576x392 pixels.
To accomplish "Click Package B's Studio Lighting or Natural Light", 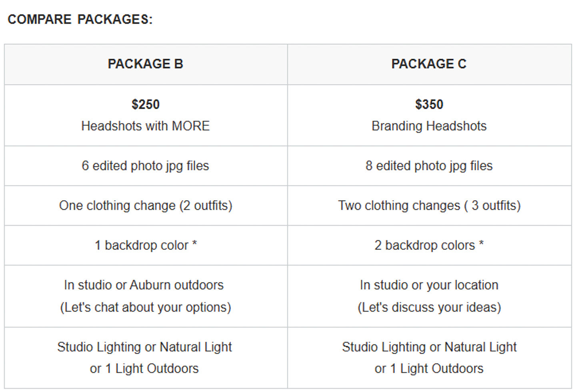I will coord(144,347).
